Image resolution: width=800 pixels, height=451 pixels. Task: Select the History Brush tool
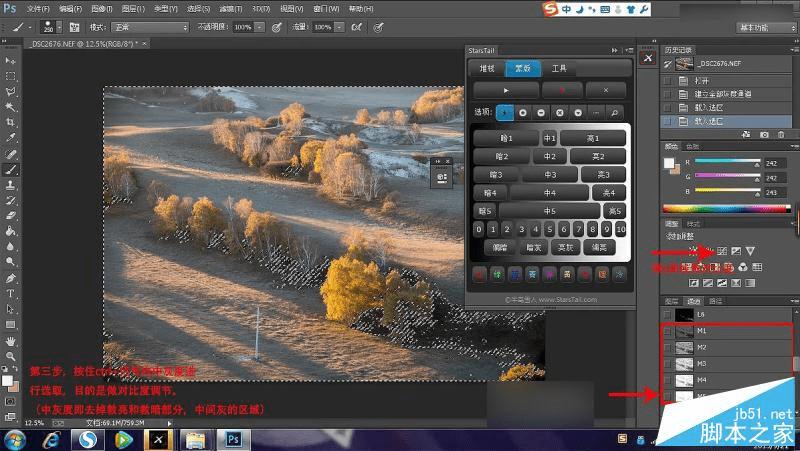[10, 200]
